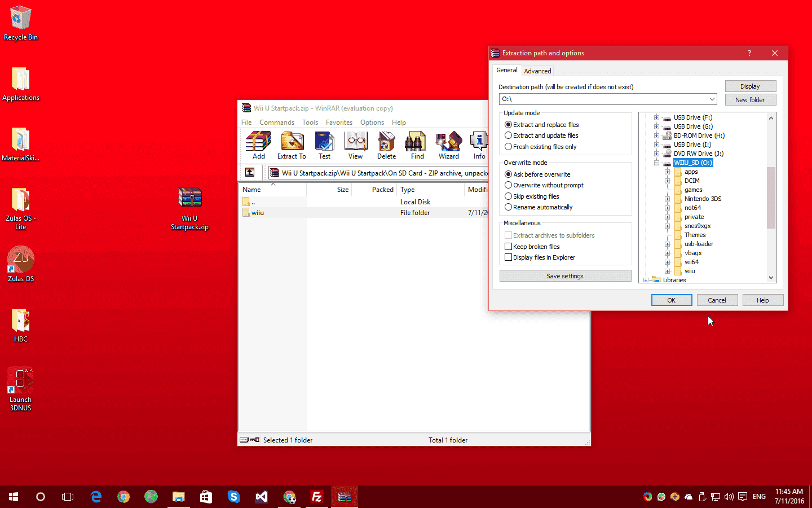Open FileZilla from the taskbar
Viewport: 812px width, 508px height.
tap(317, 497)
